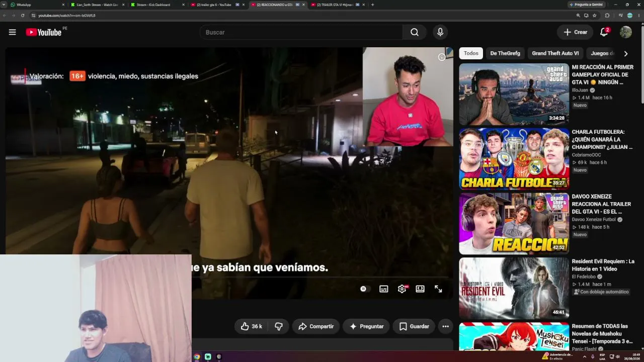This screenshot has height=362, width=644.
Task: Select the De TheGrefg filter chip
Action: coord(505,53)
